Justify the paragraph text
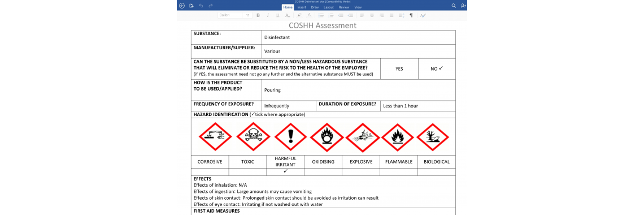 tap(391, 15)
